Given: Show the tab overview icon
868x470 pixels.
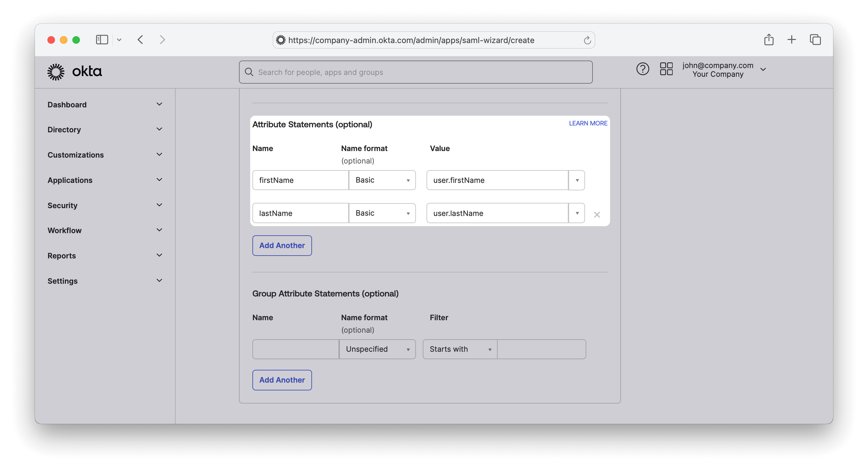Looking at the screenshot, I should 815,40.
